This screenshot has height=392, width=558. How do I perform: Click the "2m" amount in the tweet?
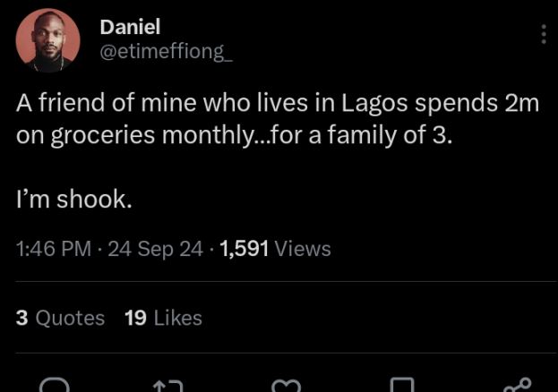(x=521, y=103)
